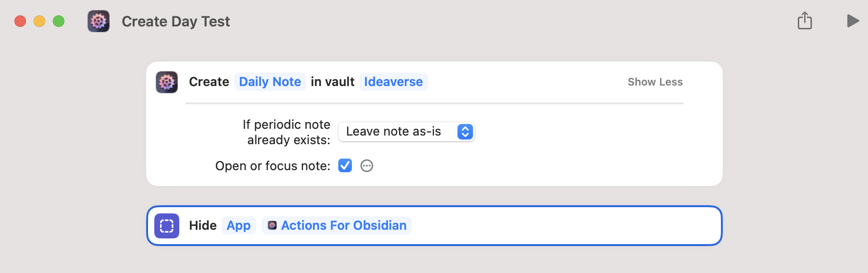Rename the Create Day Test shortcut title
The image size is (868, 273).
pos(176,22)
